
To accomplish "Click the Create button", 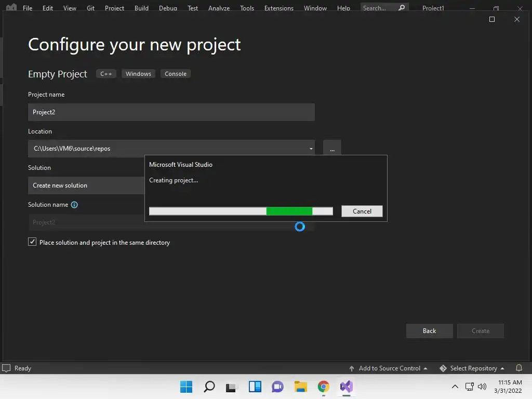I will coord(481,331).
